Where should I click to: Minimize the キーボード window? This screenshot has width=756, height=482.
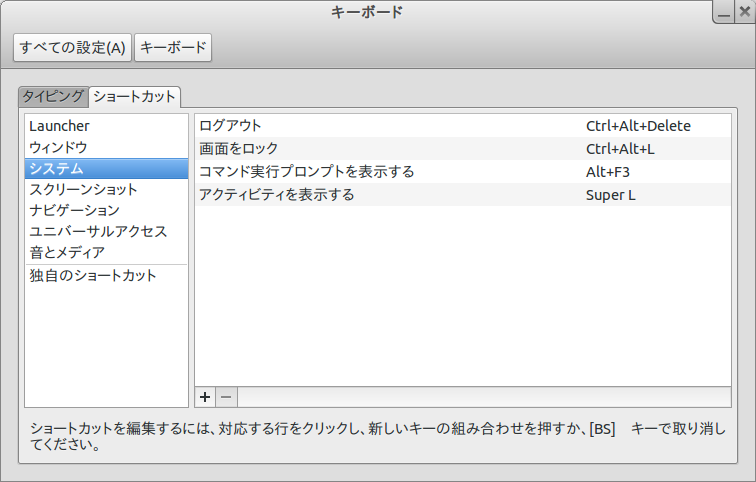[723, 14]
